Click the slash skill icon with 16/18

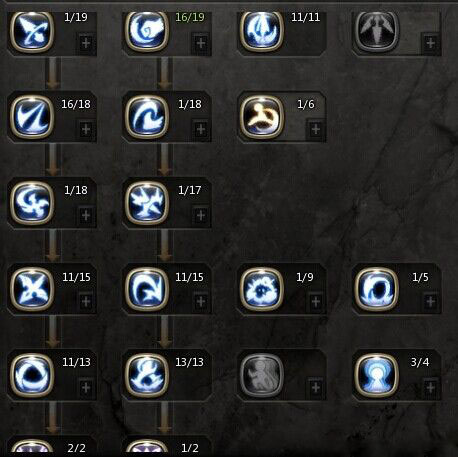32,117
